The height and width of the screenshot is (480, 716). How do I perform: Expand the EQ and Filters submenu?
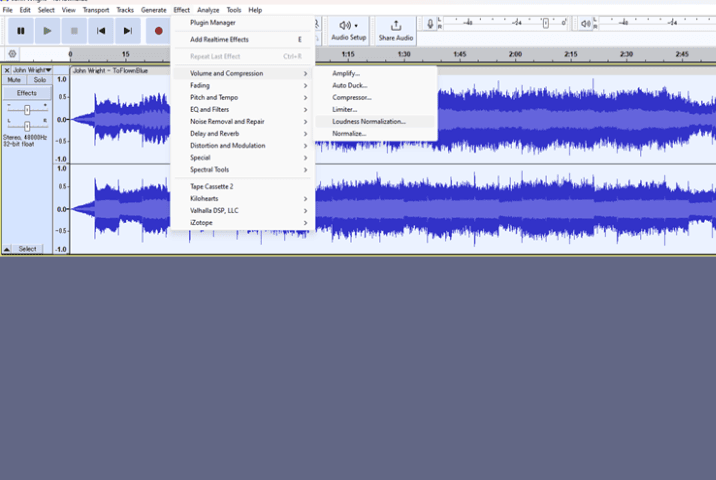click(242, 110)
